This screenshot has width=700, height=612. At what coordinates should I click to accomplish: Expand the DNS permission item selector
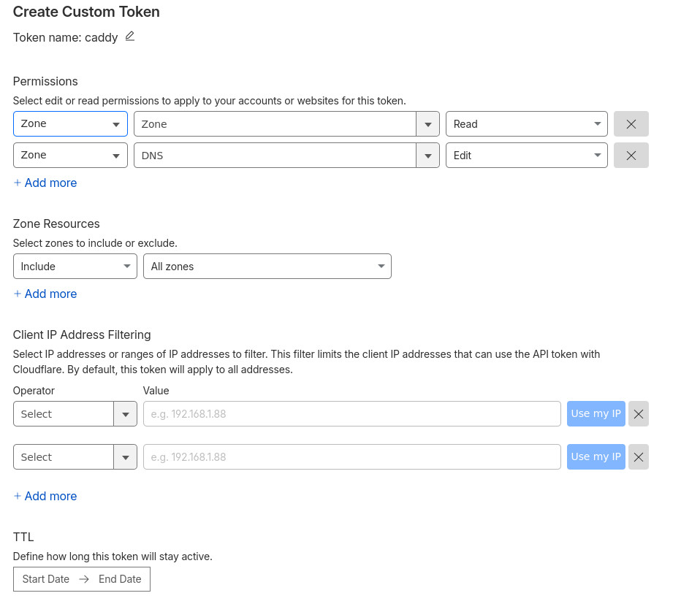(427, 156)
